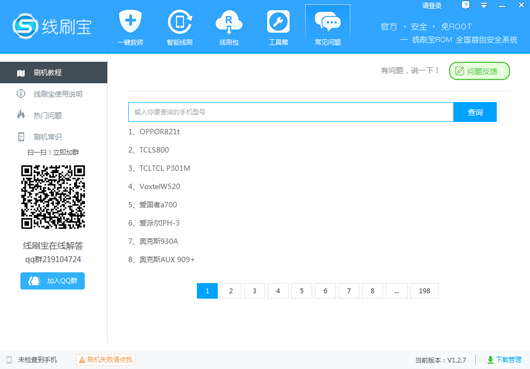Select 热门问题 in the sidebar
This screenshot has width=530, height=369.
click(53, 115)
